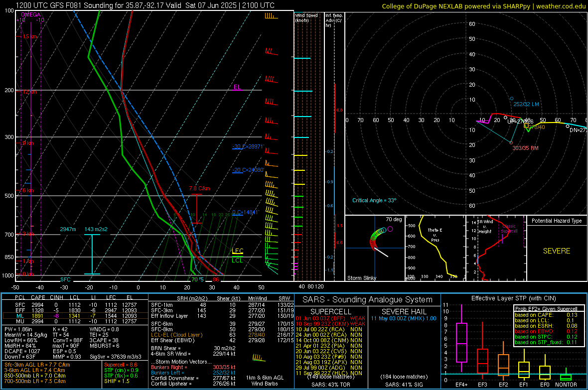Click the College of DuPage NEXLAB credit
Viewport: 588px width, 390px height.
point(484,6)
